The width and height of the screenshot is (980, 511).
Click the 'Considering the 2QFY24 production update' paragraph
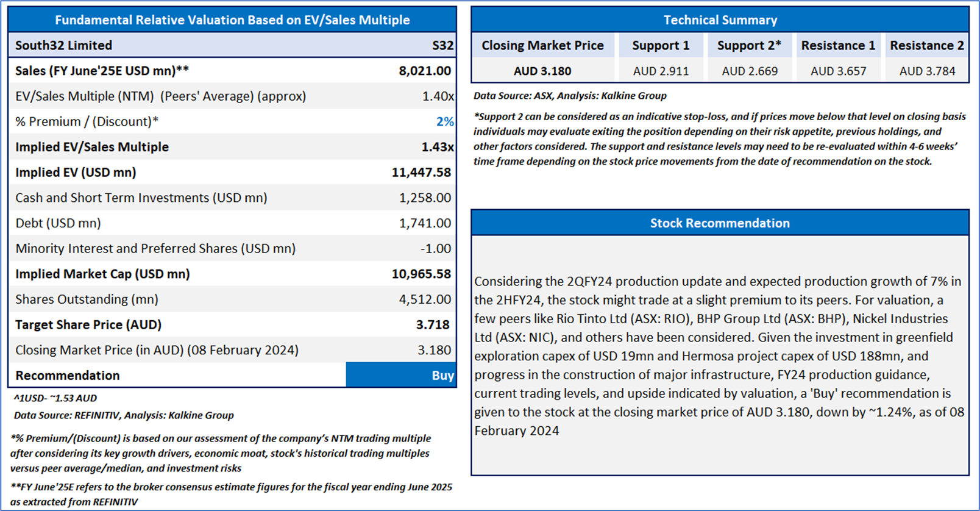719,356
